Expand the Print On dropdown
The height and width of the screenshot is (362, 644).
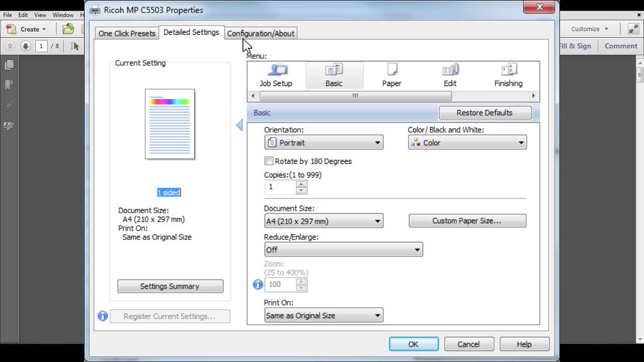324,315
